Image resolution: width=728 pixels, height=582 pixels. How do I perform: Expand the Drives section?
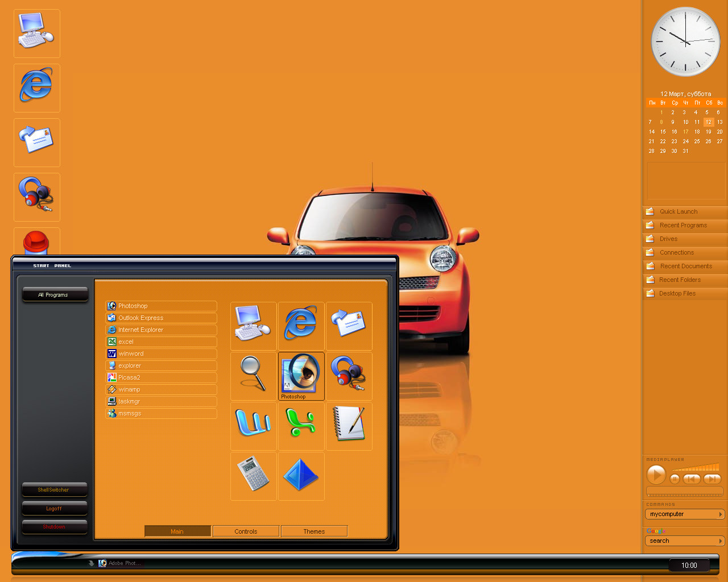685,239
